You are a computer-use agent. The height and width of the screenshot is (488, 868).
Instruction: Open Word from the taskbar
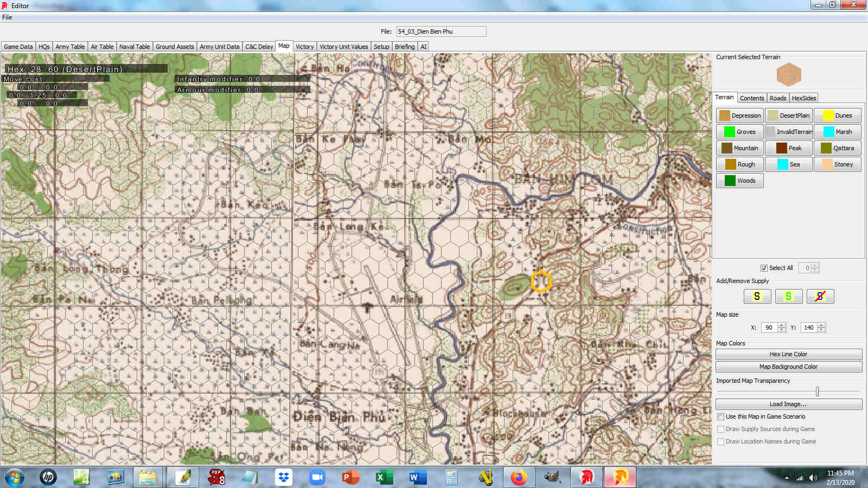[418, 477]
